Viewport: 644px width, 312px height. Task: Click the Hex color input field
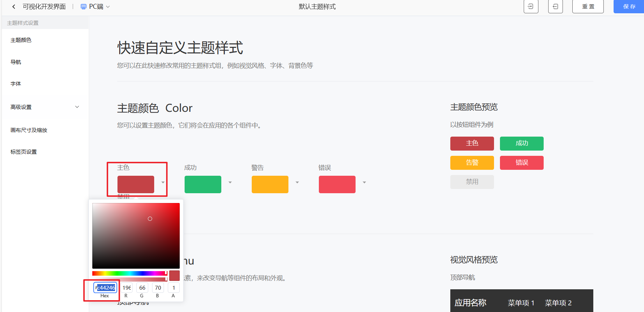click(105, 288)
